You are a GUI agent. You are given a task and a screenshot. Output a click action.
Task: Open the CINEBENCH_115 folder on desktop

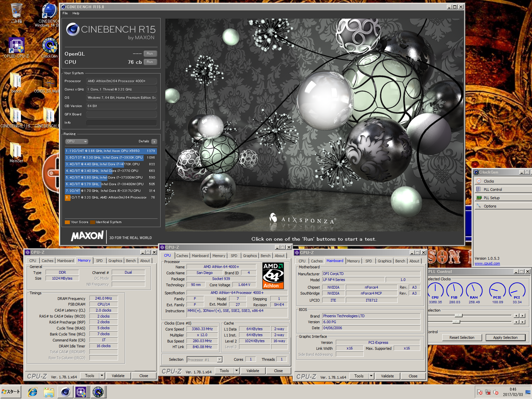16,118
